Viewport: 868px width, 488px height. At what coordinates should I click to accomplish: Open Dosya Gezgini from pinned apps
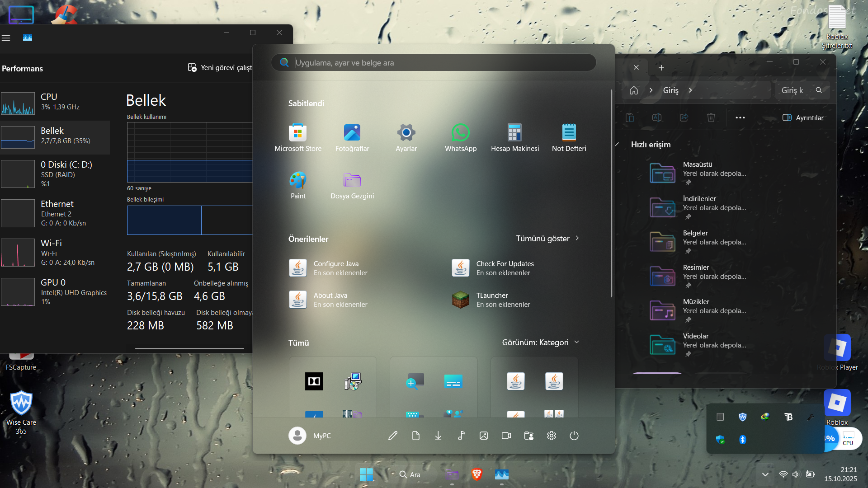pyautogui.click(x=352, y=185)
